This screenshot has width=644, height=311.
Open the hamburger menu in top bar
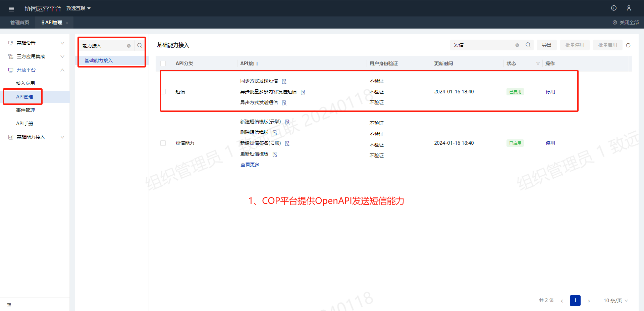pos(11,9)
